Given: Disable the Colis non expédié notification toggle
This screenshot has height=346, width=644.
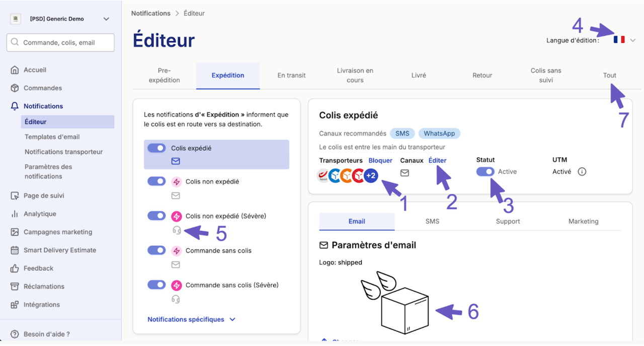Looking at the screenshot, I should click(156, 181).
